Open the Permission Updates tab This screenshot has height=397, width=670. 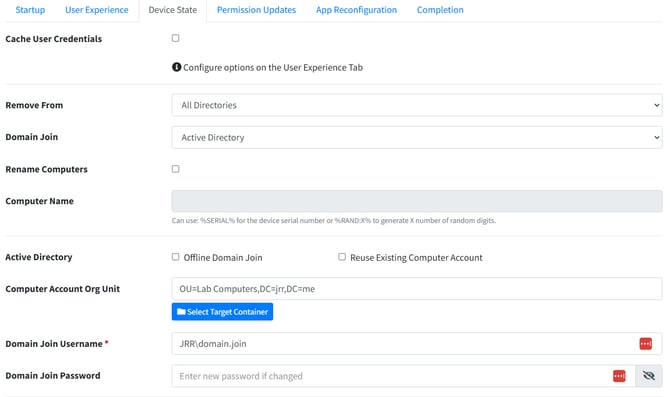256,10
